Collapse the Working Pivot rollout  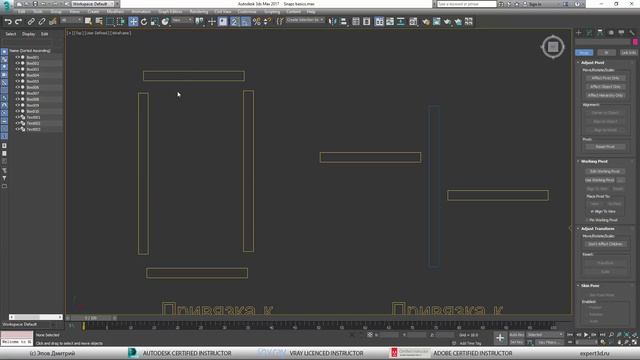click(x=594, y=161)
